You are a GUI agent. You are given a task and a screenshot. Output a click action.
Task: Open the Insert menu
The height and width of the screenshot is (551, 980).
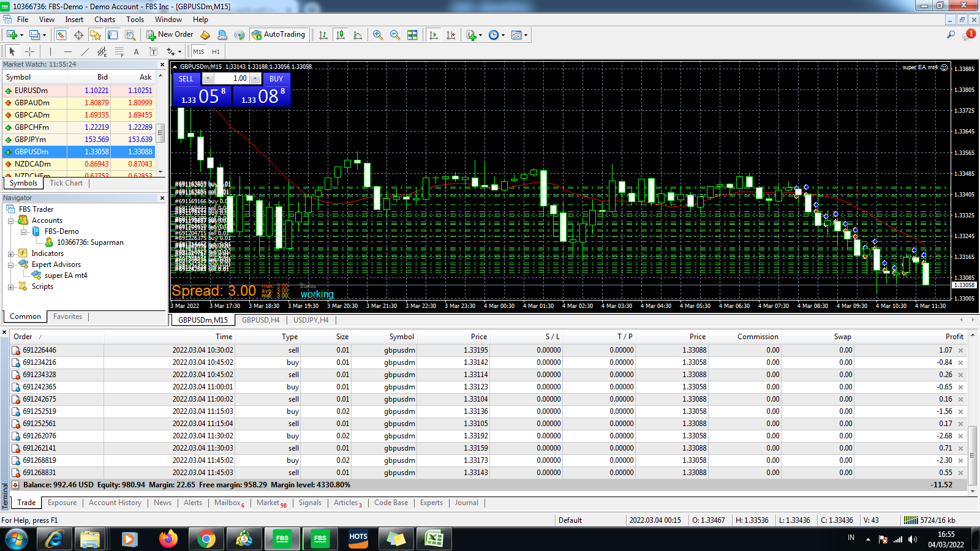[74, 20]
